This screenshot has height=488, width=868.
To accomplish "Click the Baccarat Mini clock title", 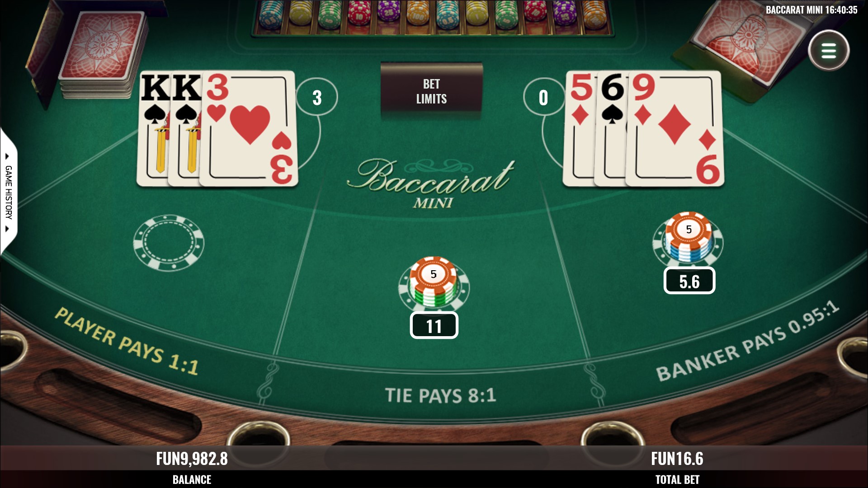I will pos(811,10).
